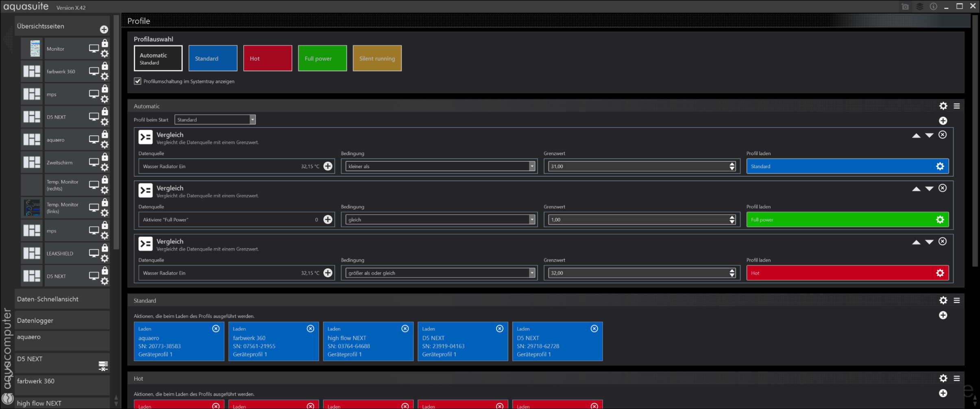Add a new rule to the Automatic section

pos(943,121)
